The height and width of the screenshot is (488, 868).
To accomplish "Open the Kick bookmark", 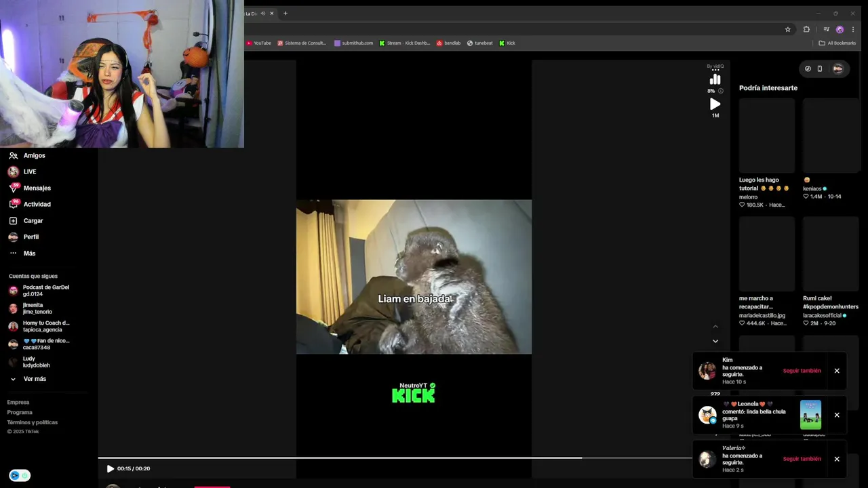I will coord(507,43).
